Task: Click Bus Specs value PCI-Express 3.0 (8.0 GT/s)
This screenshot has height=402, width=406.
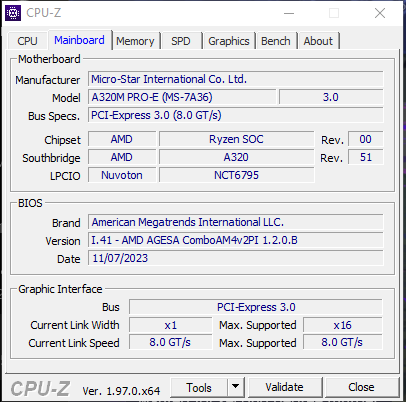Action: tap(236, 115)
